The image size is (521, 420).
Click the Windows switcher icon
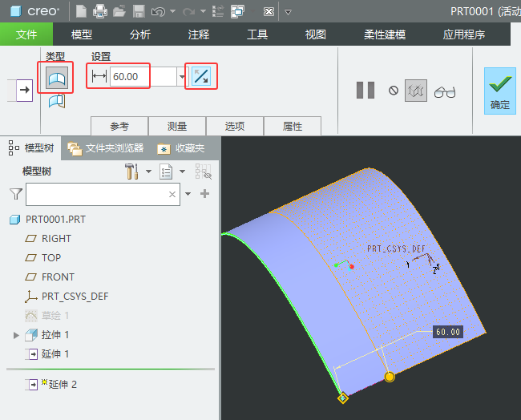tap(237, 12)
